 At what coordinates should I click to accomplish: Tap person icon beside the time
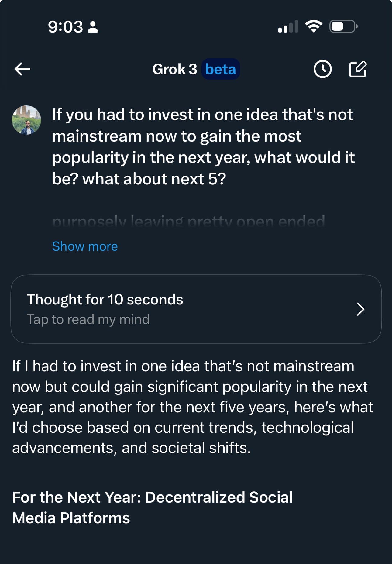tap(93, 27)
